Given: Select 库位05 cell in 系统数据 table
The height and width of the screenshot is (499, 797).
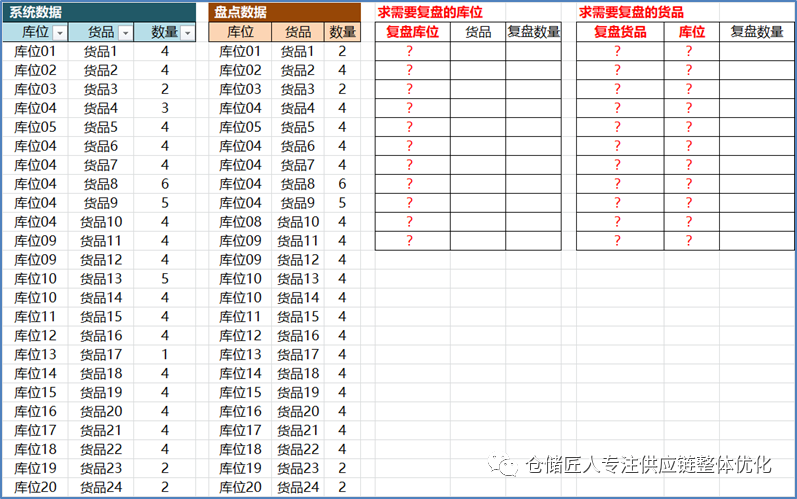Looking at the screenshot, I should pyautogui.click(x=35, y=127).
